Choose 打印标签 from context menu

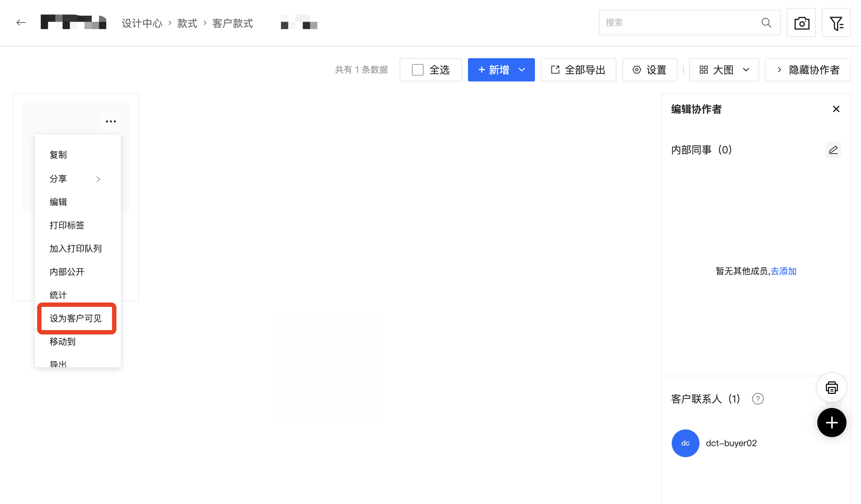pos(67,225)
